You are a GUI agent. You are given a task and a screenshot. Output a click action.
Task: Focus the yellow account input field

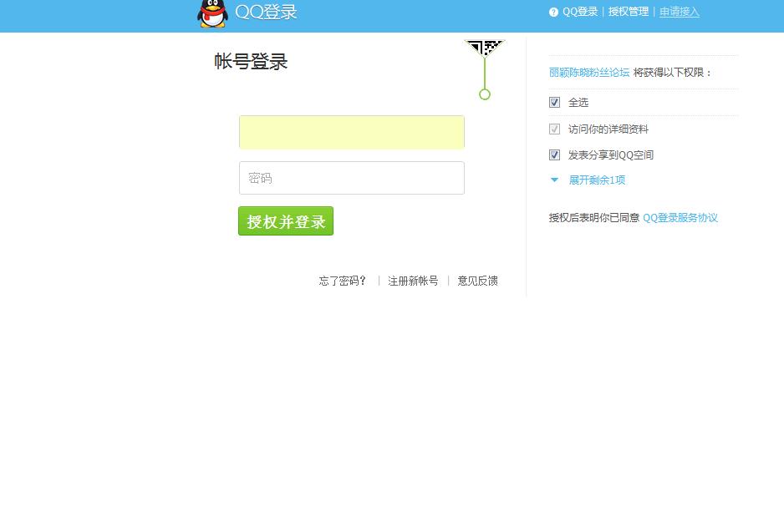[x=352, y=132]
